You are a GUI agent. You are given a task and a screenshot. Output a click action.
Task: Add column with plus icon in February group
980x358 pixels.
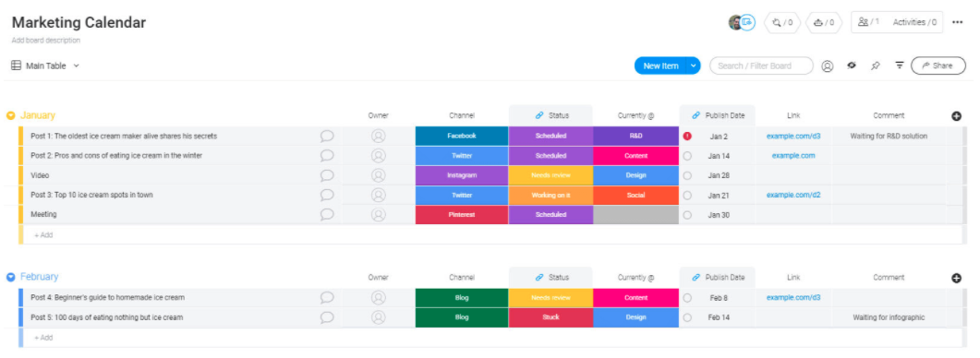(956, 278)
